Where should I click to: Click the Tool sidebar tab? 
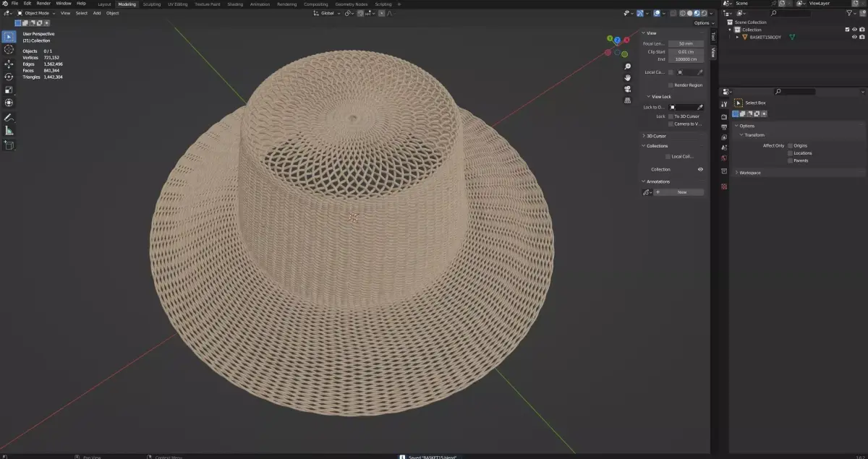pyautogui.click(x=712, y=36)
